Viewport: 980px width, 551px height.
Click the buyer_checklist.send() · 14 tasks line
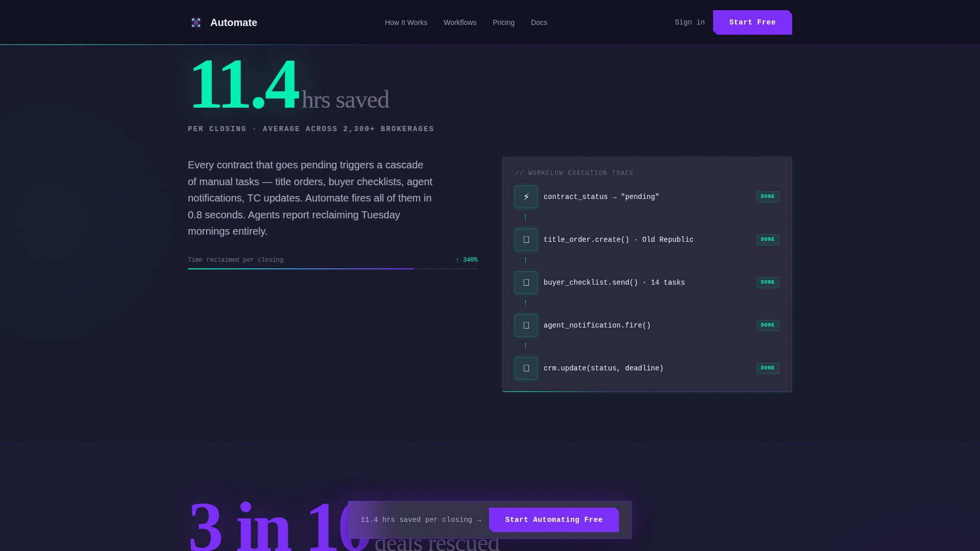(614, 283)
